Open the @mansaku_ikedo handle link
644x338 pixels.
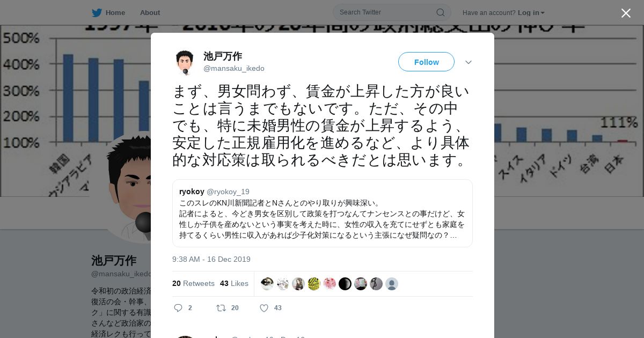pyautogui.click(x=234, y=68)
